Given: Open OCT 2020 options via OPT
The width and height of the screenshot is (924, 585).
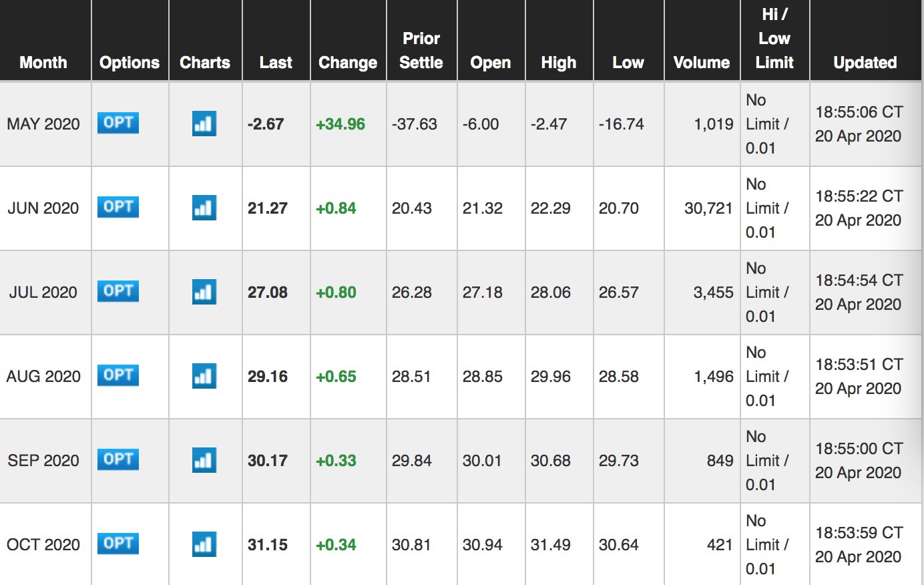Looking at the screenshot, I should coord(118,544).
